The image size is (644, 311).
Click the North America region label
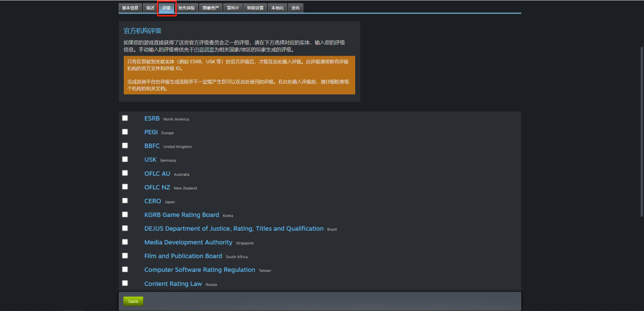(x=176, y=119)
